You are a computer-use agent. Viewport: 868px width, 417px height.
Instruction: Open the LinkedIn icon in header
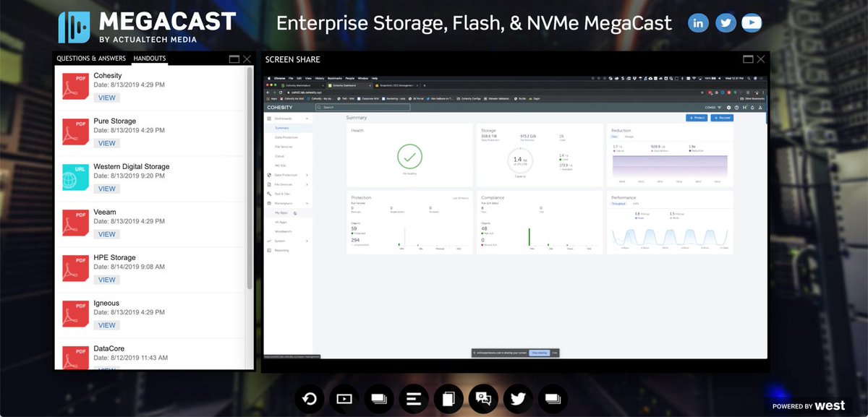698,23
